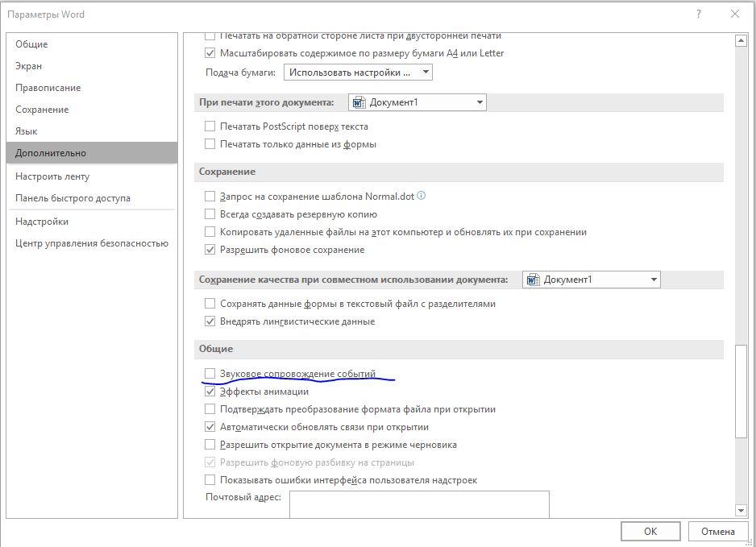This screenshot has width=756, height=547.
Task: Check print on back of sheet for duplex
Action: point(210,36)
